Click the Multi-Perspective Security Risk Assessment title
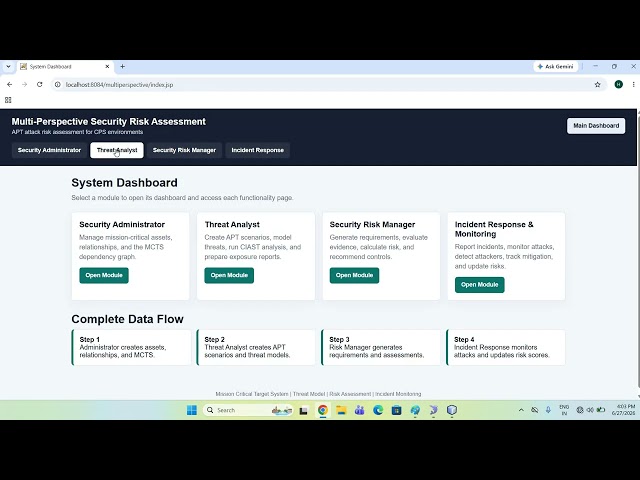Image resolution: width=640 pixels, height=480 pixels. pos(109,122)
